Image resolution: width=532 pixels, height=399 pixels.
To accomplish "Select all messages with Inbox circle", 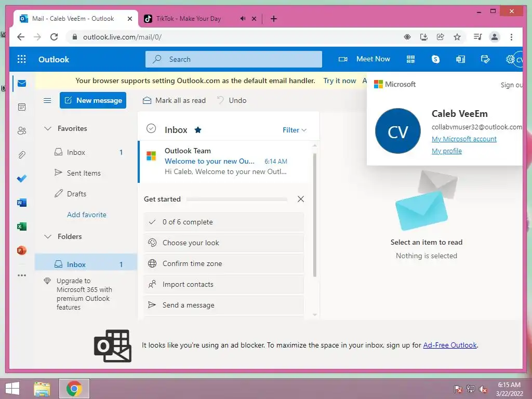I will (x=151, y=129).
